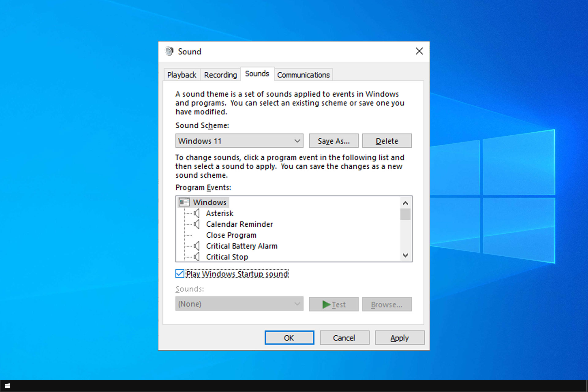Toggle the Play Windows Startup sound checkbox

coord(180,273)
